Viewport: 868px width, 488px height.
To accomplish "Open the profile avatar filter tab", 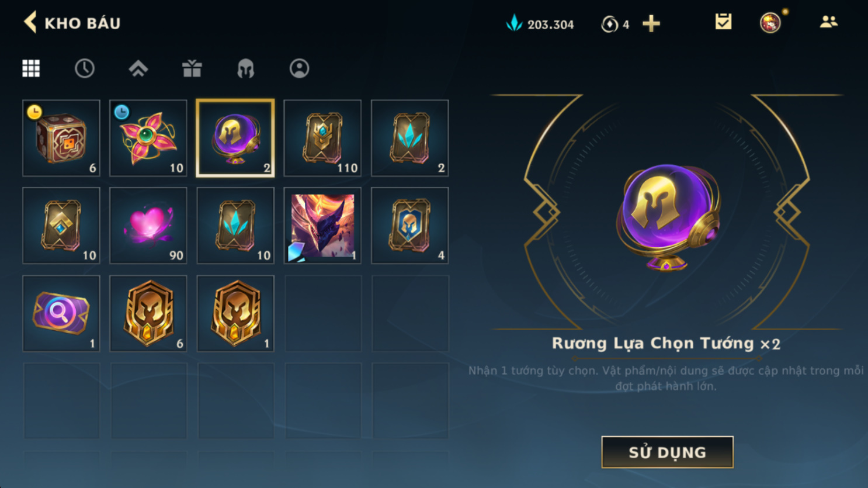I will pos(299,68).
